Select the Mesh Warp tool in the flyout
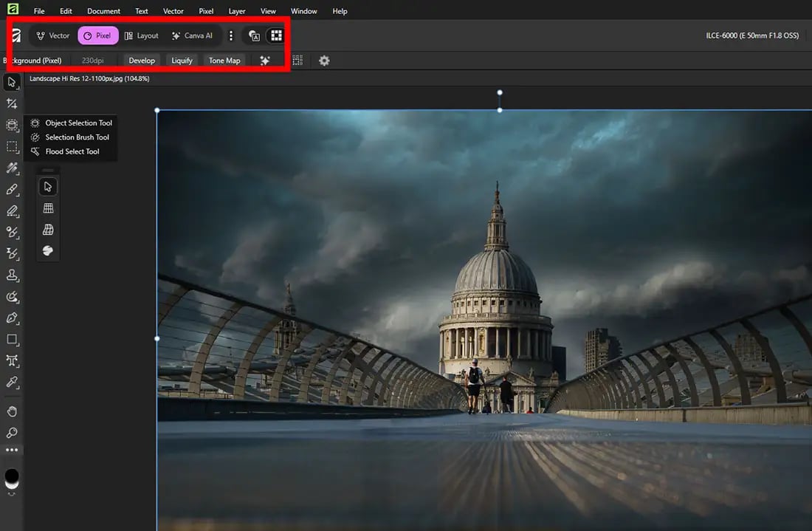Viewport: 812px width, 531px height. coord(48,230)
